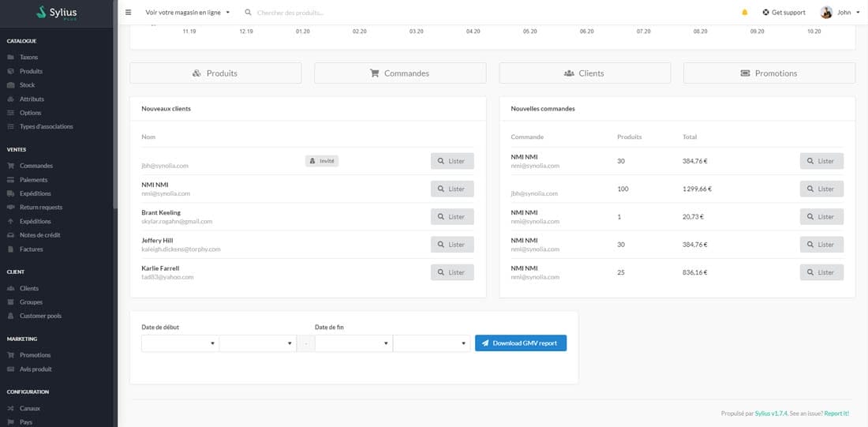The image size is (868, 427).
Task: Click the email skylar.rogahn@gmail.com
Action: (x=177, y=222)
